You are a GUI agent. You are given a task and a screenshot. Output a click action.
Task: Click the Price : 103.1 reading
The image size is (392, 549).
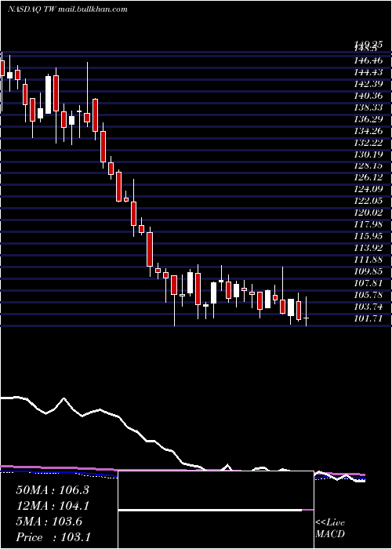coord(53,537)
